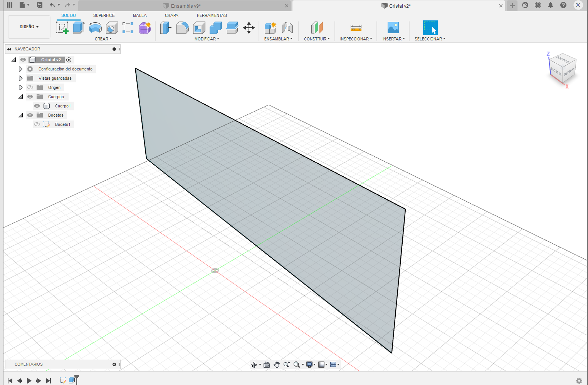This screenshot has width=588, height=385.
Task: Open the INSPECCIONAR dropdown menu
Action: pyautogui.click(x=356, y=39)
